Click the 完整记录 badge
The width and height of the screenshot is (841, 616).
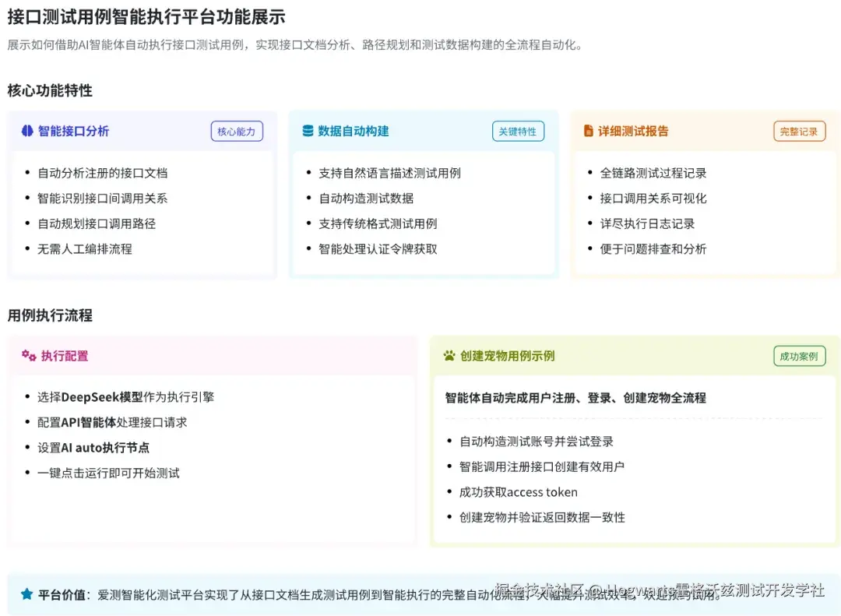pyautogui.click(x=799, y=131)
